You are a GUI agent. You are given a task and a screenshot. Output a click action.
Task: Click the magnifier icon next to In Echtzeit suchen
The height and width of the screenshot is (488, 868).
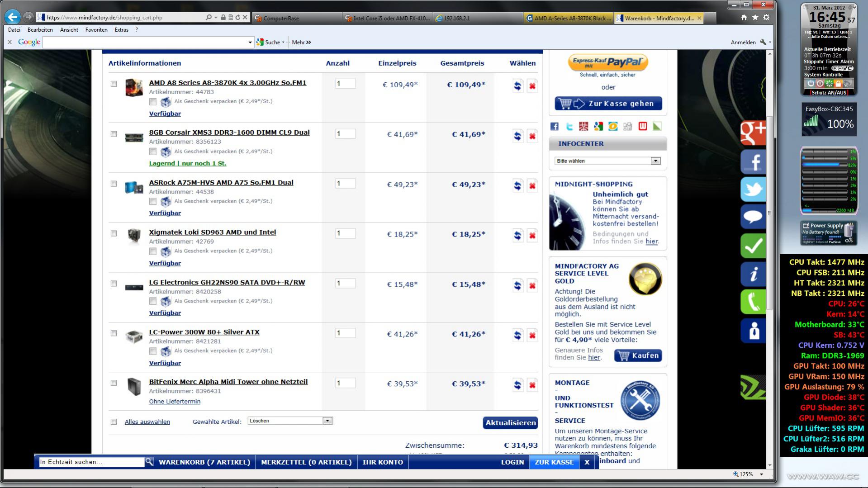coord(149,462)
